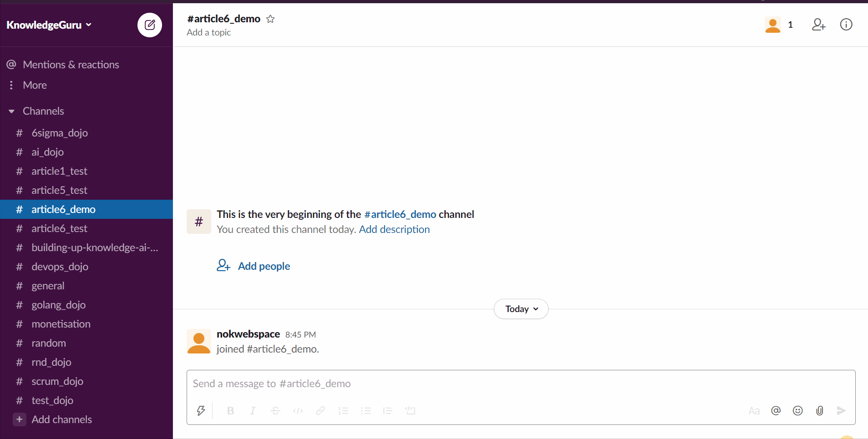Click the Add description link
Viewport: 868px width, 439px height.
coord(394,229)
